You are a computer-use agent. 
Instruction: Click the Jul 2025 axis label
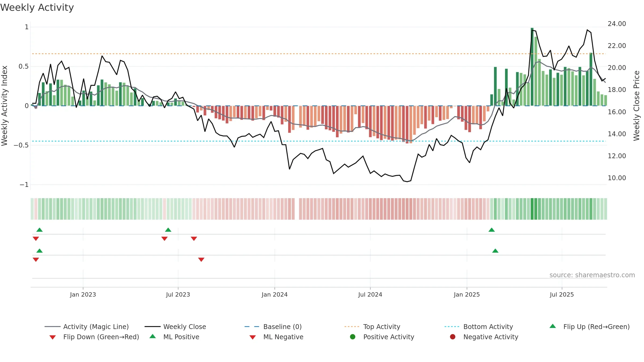point(562,294)
